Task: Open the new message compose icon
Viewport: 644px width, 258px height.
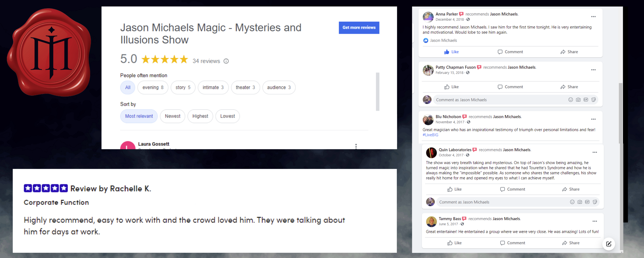Action: pos(609,244)
